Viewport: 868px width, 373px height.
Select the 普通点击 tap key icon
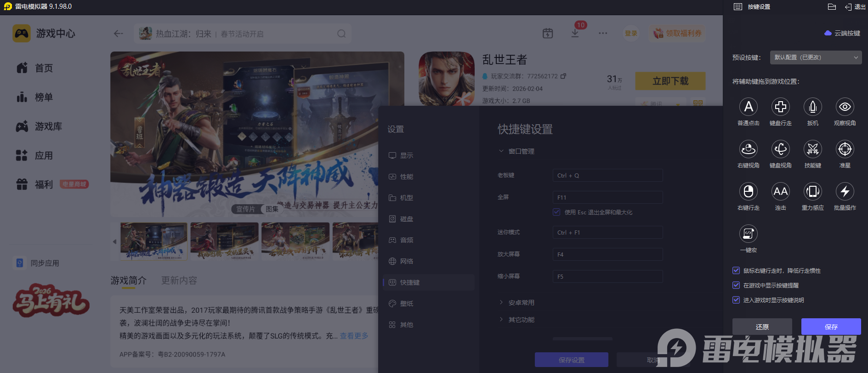tap(749, 107)
